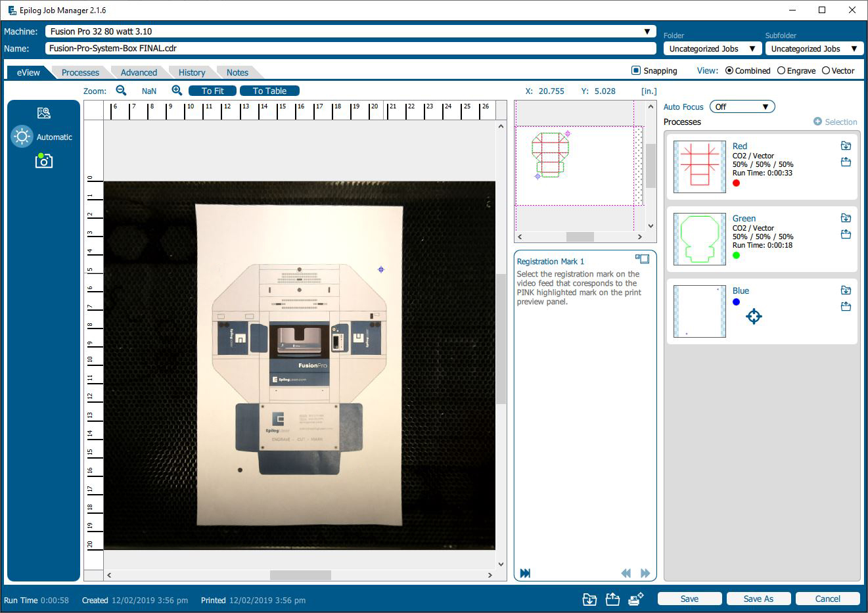The height and width of the screenshot is (613, 868).
Task: Open the Folder dropdown
Action: point(712,49)
